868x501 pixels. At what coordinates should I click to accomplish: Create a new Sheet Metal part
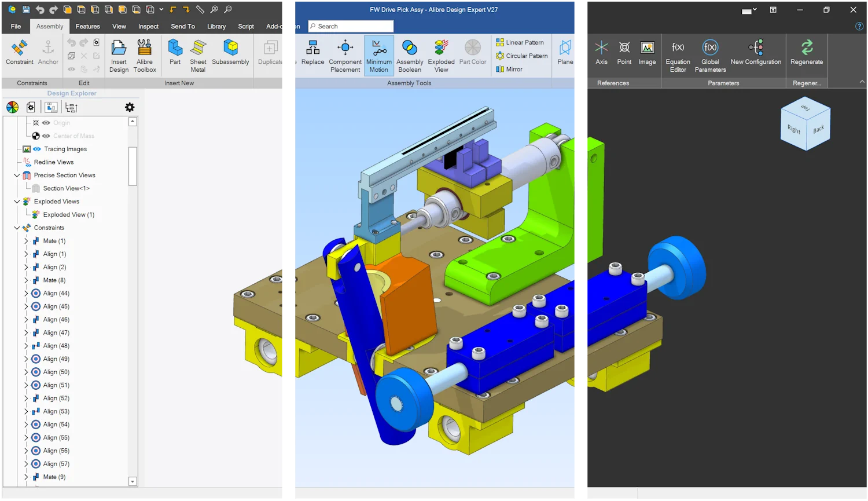[198, 55]
